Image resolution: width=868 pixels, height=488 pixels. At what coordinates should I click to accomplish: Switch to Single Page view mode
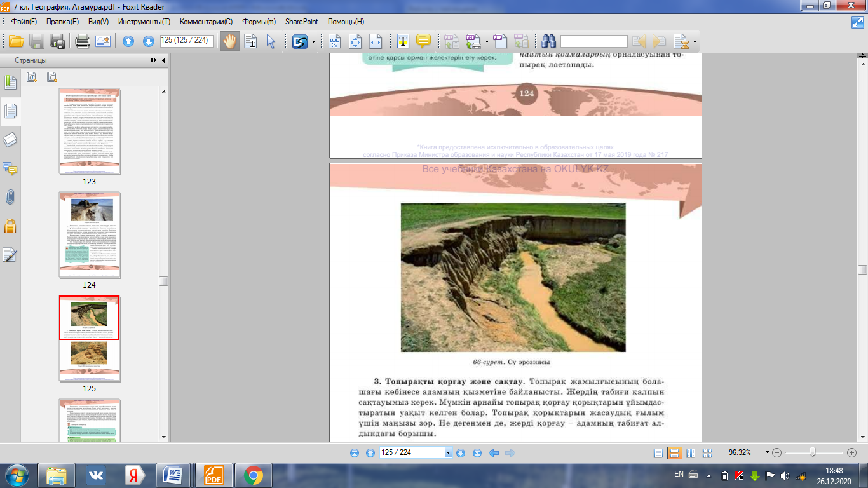pos(658,453)
